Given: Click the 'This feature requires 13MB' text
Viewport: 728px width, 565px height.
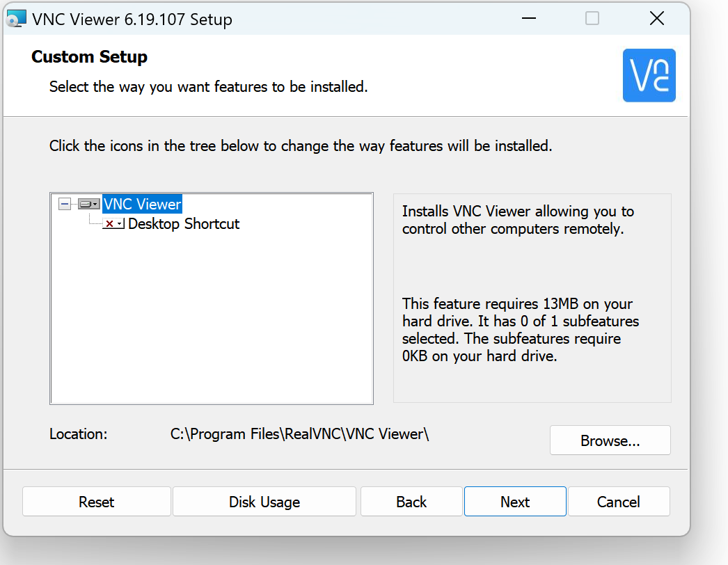Looking at the screenshot, I should 521,330.
